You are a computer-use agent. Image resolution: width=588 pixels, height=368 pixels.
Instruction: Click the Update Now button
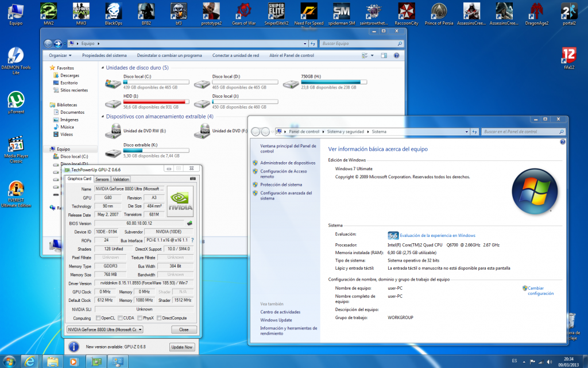(182, 347)
